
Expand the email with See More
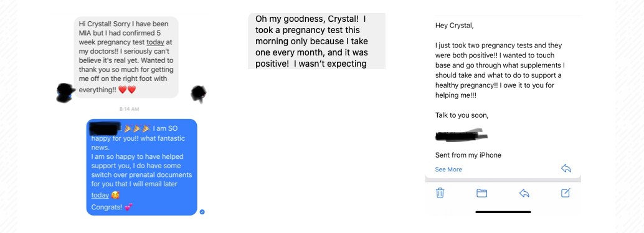[x=448, y=169]
